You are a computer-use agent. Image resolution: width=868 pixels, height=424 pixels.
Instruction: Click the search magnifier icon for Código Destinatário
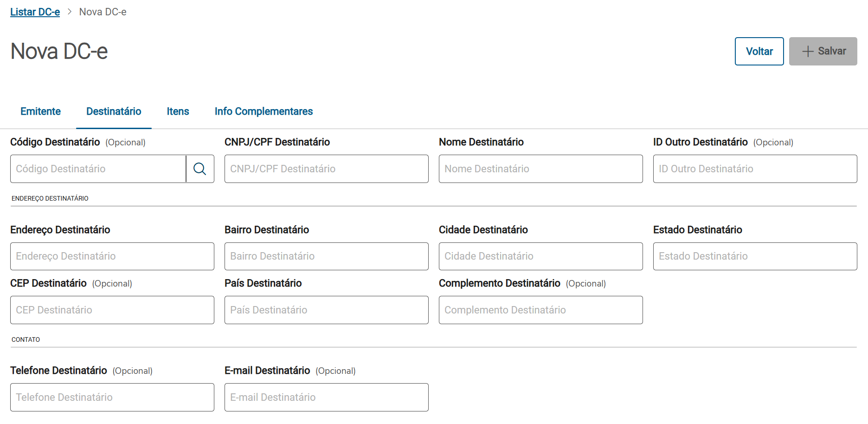coord(200,169)
